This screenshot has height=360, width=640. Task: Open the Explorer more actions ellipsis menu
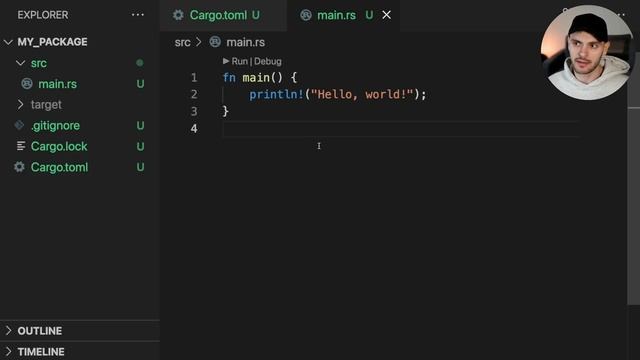[x=138, y=15]
